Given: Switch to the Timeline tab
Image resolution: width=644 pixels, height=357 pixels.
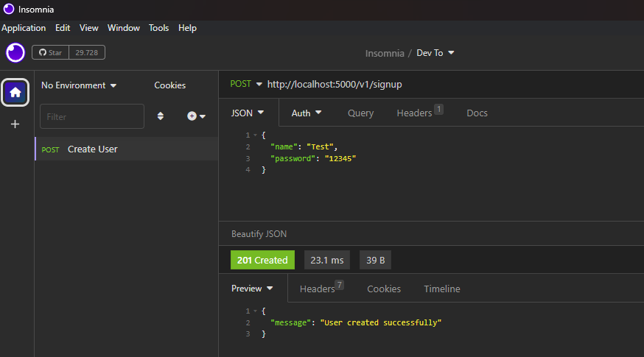Looking at the screenshot, I should (442, 289).
